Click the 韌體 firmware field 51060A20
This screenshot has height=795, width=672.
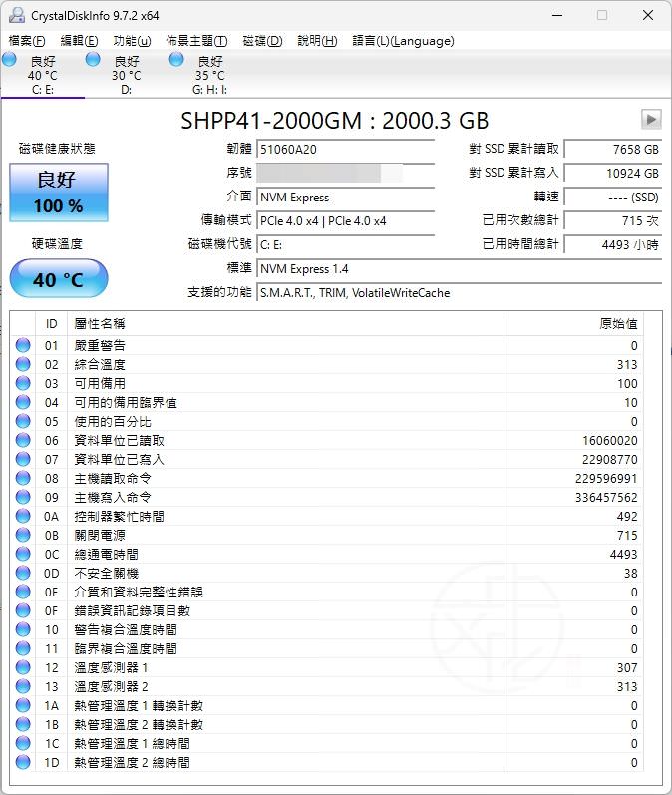tap(346, 149)
